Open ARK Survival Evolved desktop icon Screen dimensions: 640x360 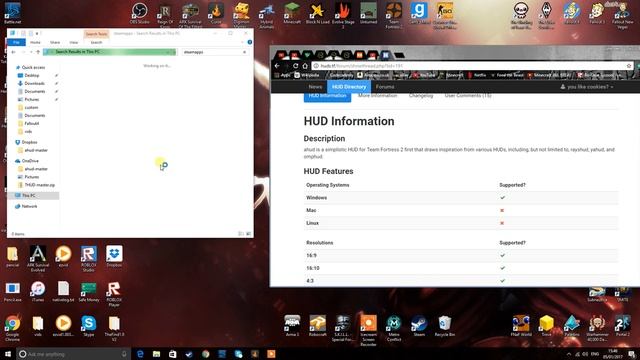click(38, 259)
